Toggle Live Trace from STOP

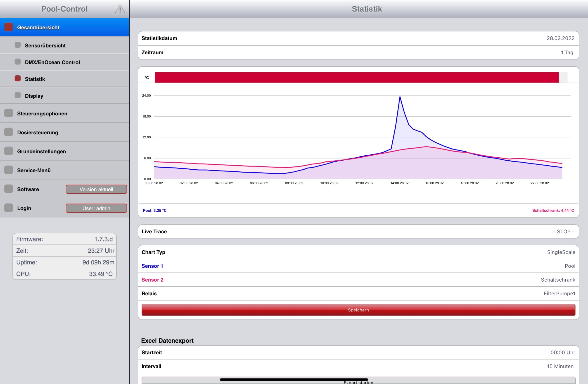coord(358,232)
